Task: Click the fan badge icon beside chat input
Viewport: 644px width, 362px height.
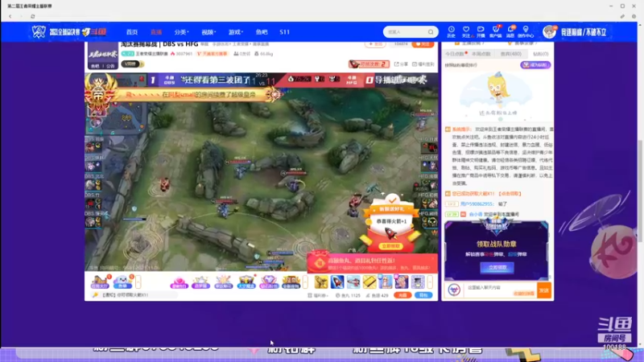Action: [454, 290]
